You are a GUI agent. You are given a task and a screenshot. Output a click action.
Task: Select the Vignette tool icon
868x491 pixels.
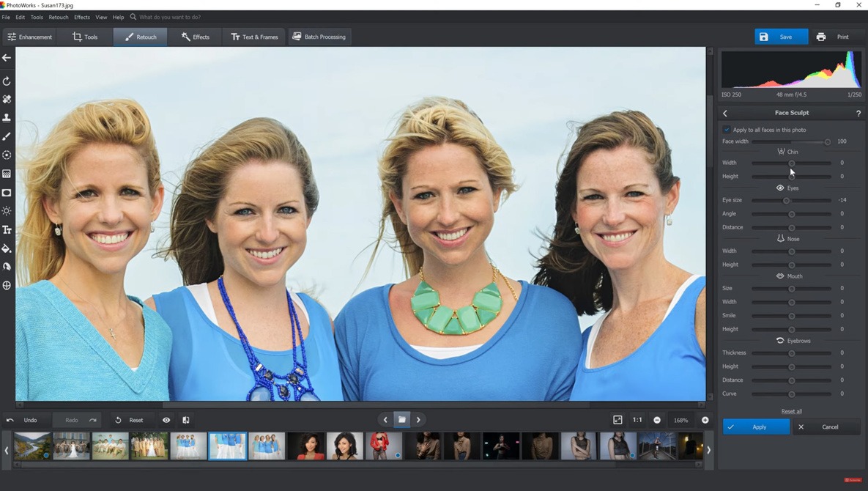pyautogui.click(x=7, y=193)
